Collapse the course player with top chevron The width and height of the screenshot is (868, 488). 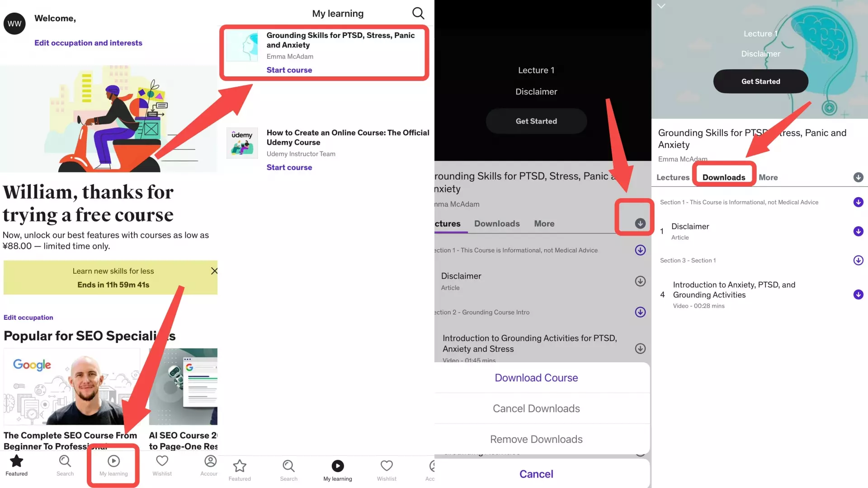(x=661, y=6)
